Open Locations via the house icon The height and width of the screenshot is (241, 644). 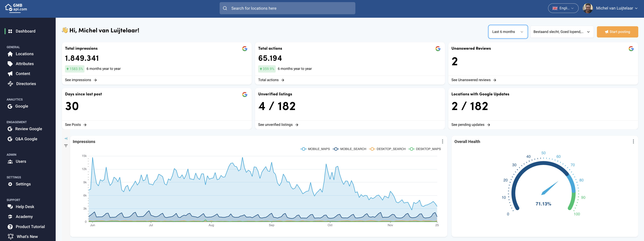(x=10, y=54)
